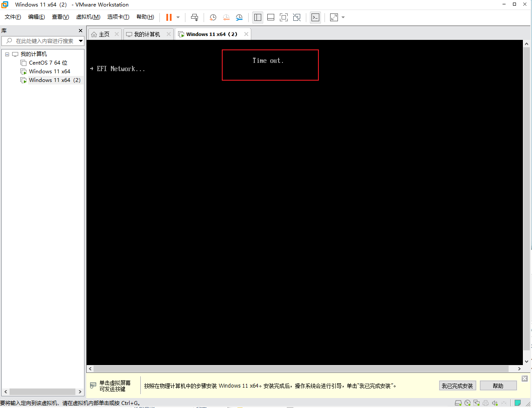Click the EFI Network... boot entry
532x408 pixels.
(x=118, y=69)
